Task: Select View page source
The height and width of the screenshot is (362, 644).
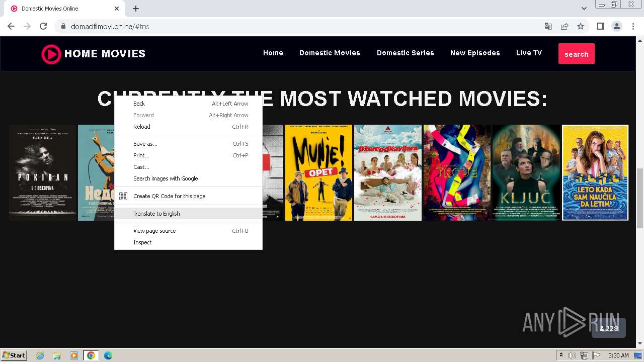Action: [x=188, y=231]
